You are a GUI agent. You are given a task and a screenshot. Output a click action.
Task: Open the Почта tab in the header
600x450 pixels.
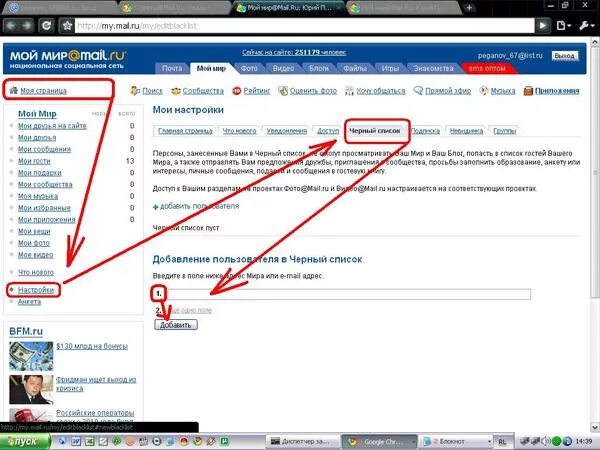tap(172, 68)
